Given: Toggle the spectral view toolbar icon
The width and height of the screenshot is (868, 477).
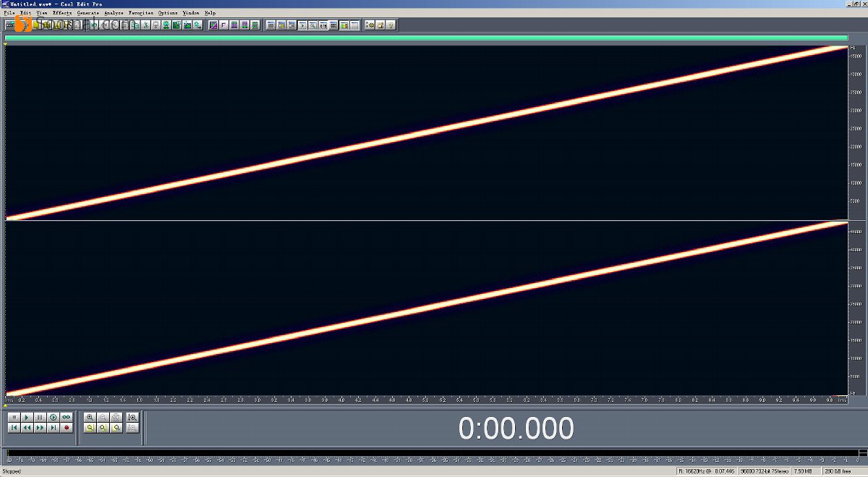Looking at the screenshot, I should (213, 25).
